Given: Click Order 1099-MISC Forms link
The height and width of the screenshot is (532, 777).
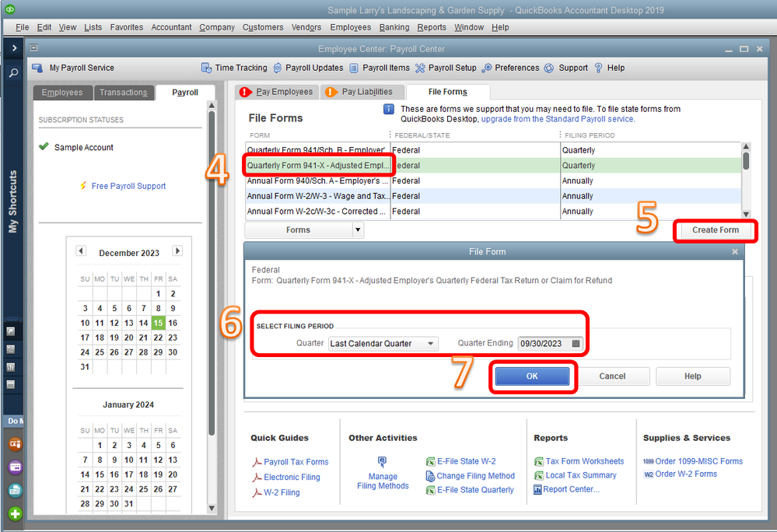Looking at the screenshot, I should (698, 461).
